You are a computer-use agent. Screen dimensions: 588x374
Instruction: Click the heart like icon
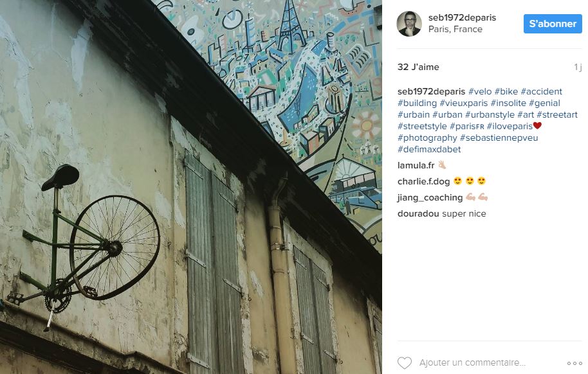tap(405, 363)
